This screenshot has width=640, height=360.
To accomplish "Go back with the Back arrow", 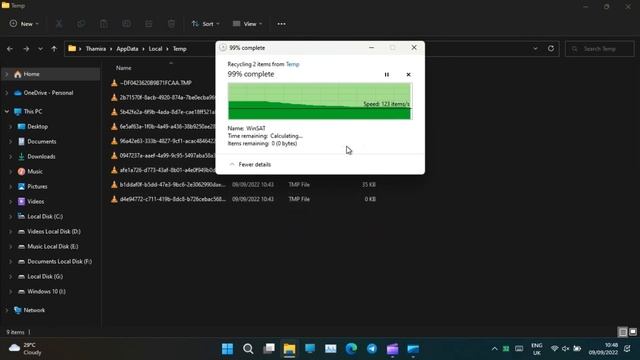I will (10, 49).
